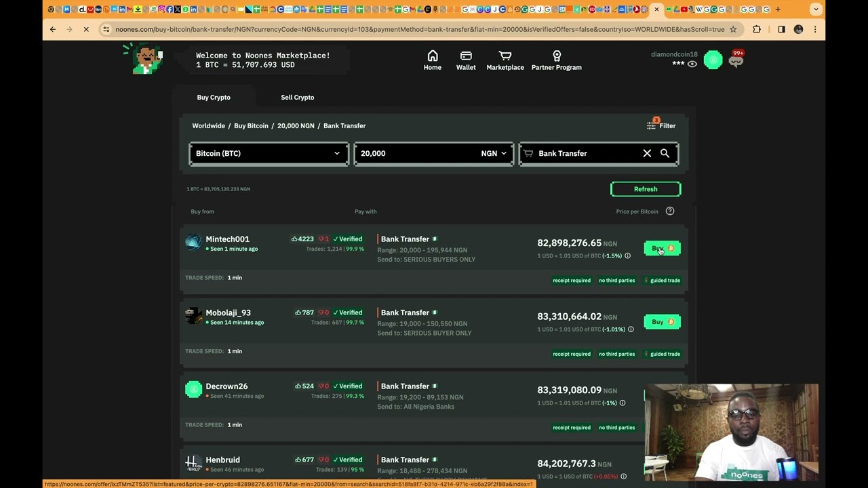
Task: Open the green account avatar
Action: [x=713, y=60]
